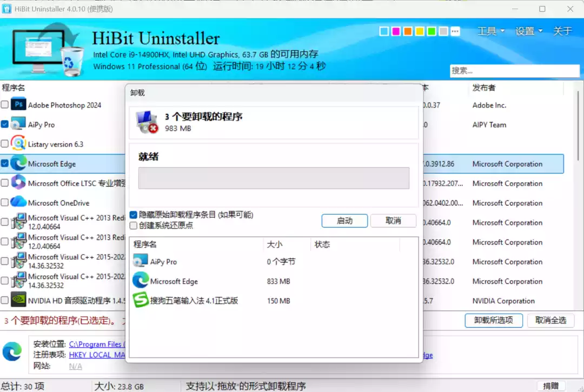Check the NVIDIA HD audio driver checkbox
Image resolution: width=584 pixels, height=392 pixels.
pos(5,300)
